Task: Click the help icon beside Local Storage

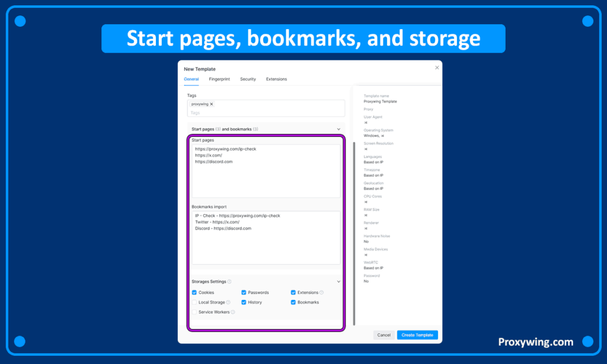Action: (228, 302)
